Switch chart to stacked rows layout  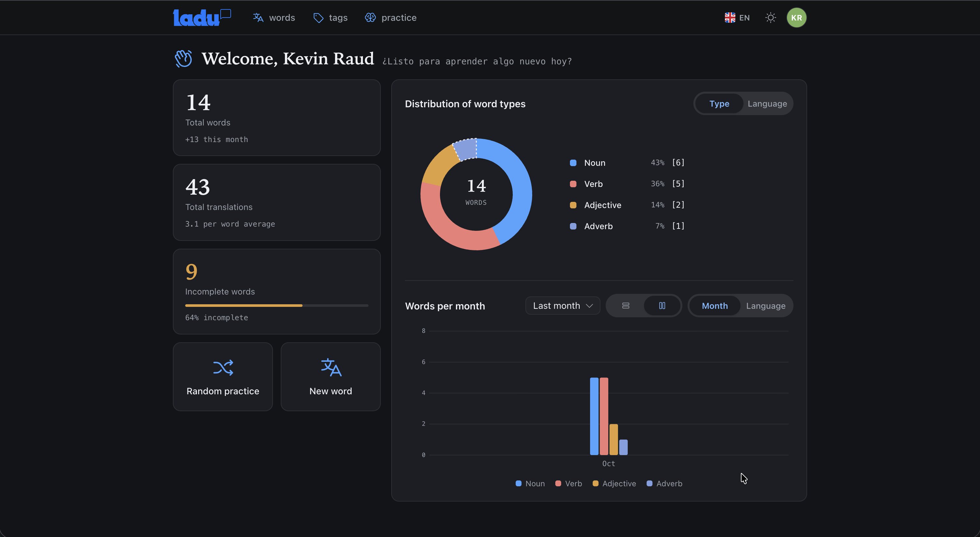625,306
